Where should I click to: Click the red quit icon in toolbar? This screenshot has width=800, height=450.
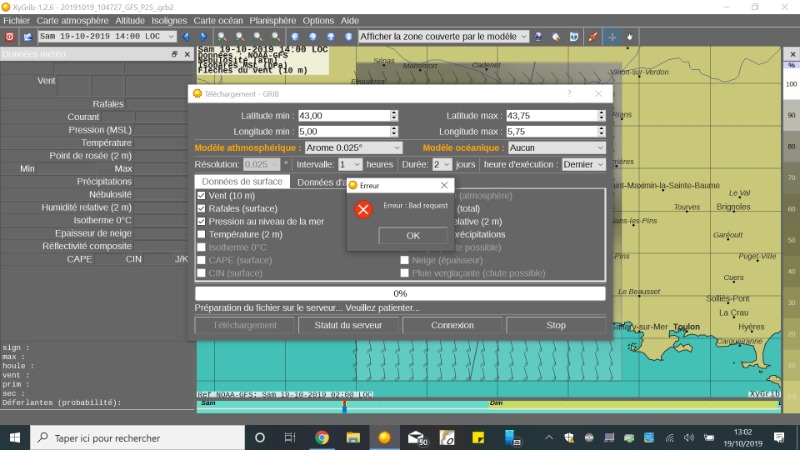click(9, 37)
